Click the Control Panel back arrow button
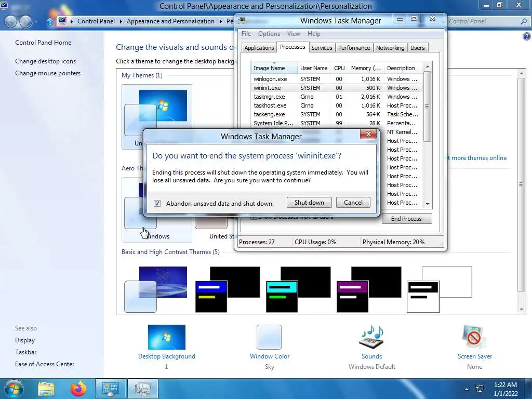The width and height of the screenshot is (532, 399). click(x=10, y=21)
